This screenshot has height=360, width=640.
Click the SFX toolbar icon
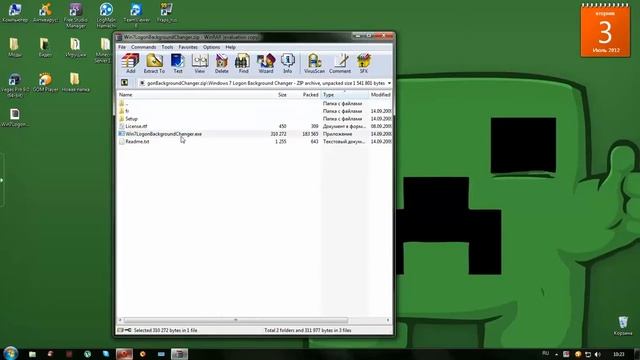pyautogui.click(x=363, y=63)
